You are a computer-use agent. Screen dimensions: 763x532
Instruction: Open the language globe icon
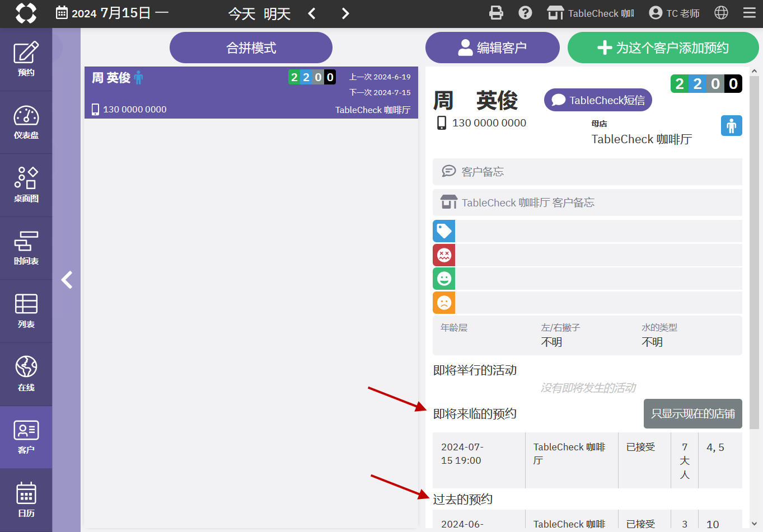pyautogui.click(x=722, y=13)
